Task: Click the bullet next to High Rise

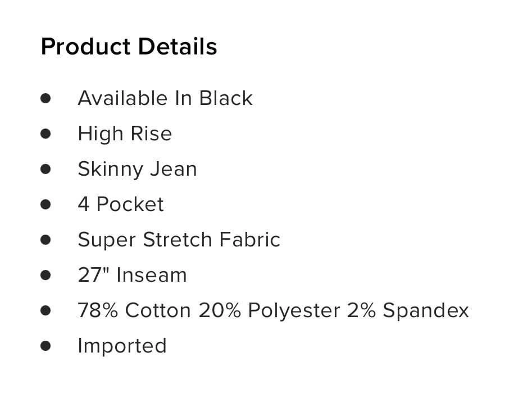Action: [x=46, y=134]
